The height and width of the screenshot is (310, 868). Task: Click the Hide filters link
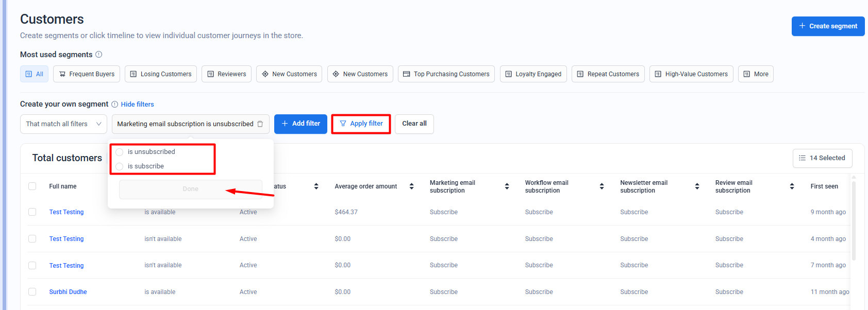[137, 105]
